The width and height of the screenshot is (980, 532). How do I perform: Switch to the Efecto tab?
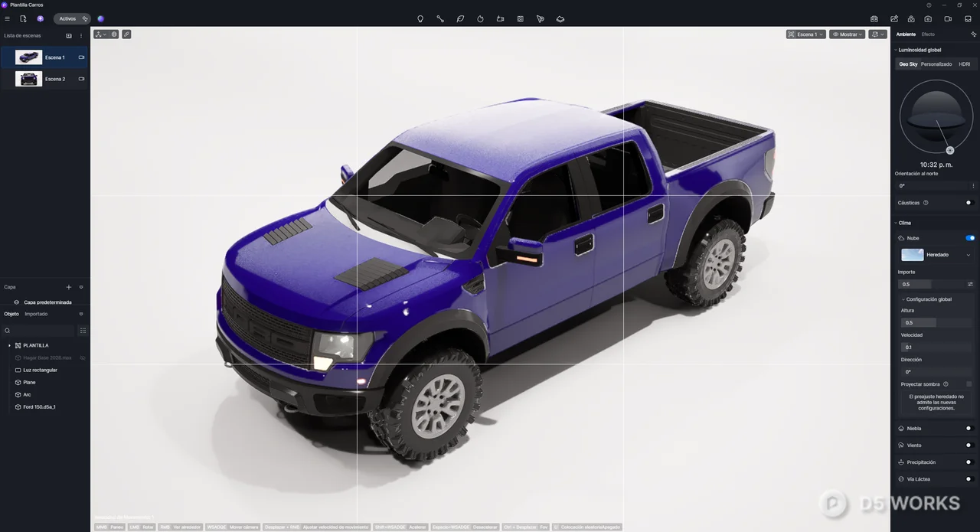928,34
